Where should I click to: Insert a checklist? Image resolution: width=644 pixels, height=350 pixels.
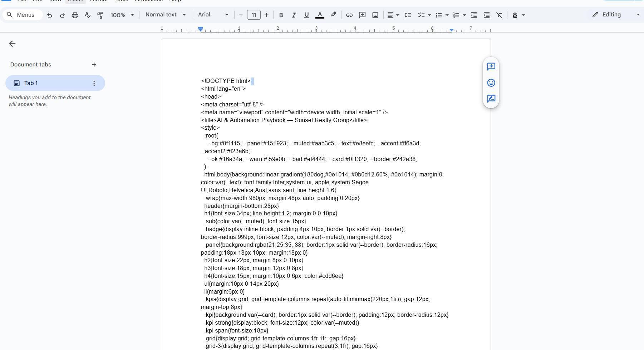click(x=421, y=15)
